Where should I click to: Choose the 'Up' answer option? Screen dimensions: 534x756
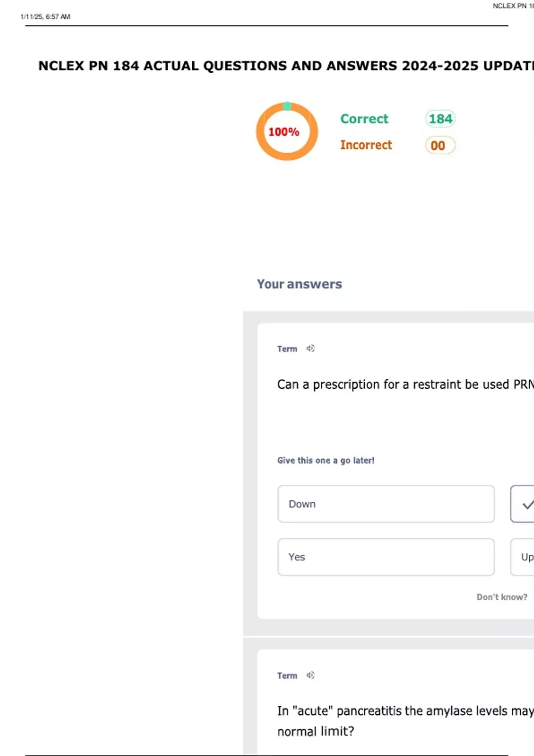(522, 557)
